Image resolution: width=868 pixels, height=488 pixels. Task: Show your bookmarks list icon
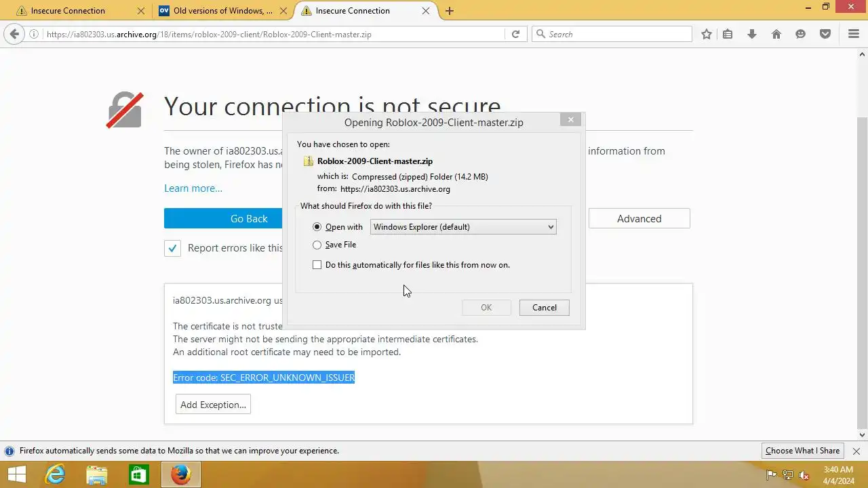pos(728,34)
